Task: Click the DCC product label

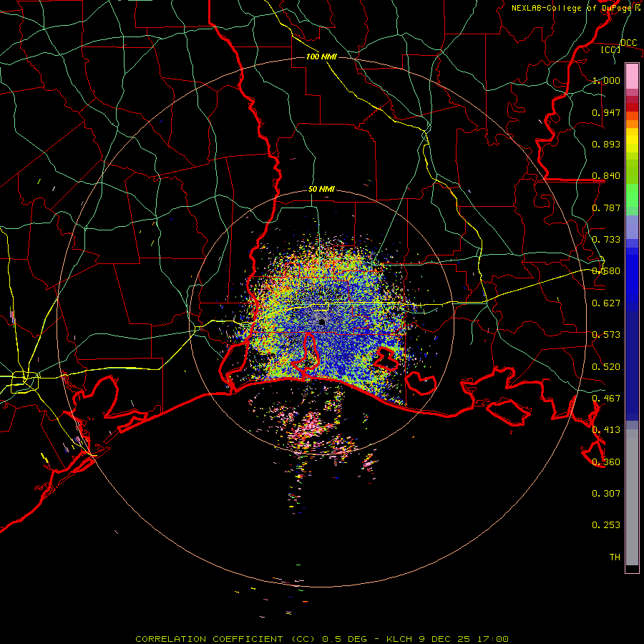Action: [628, 43]
